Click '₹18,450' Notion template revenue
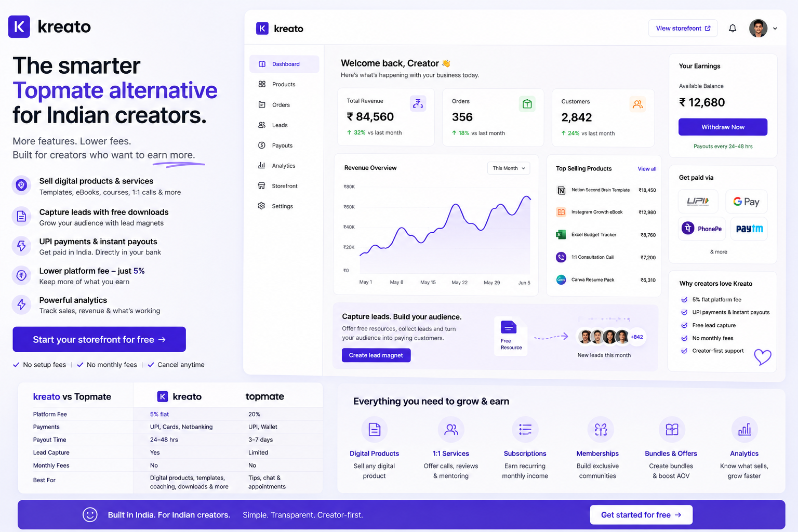The height and width of the screenshot is (532, 798). pos(647,190)
